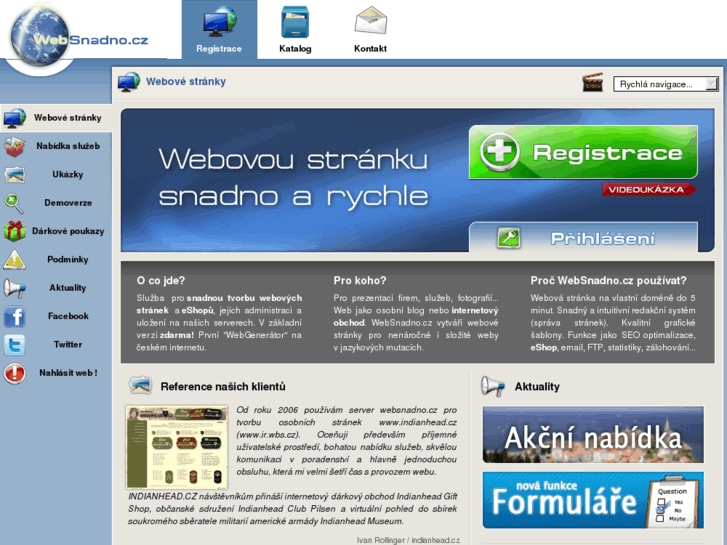The width and height of the screenshot is (727, 545).
Task: Click the 'Webovou stránku snadno a rychle' banner text
Action: (293, 178)
